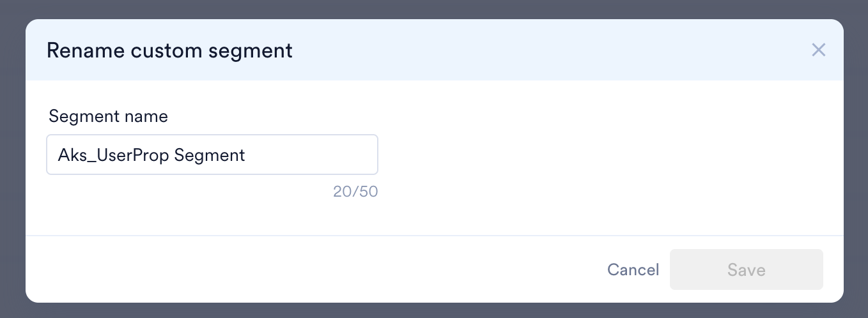Click the Segment name input field
Image resolution: width=868 pixels, height=318 pixels.
click(212, 155)
